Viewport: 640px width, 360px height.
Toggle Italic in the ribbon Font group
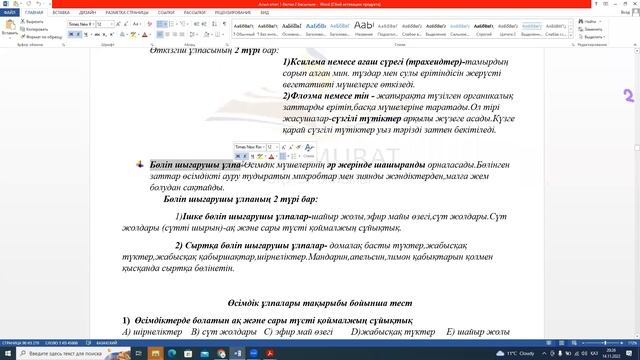(78, 34)
